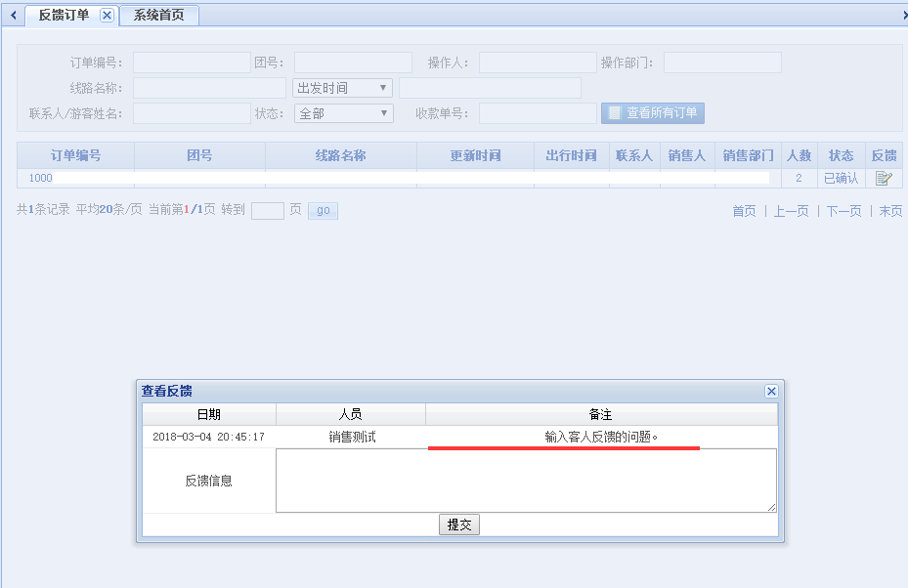Click the 人员 header in dialog
The height and width of the screenshot is (588, 908).
(x=350, y=414)
